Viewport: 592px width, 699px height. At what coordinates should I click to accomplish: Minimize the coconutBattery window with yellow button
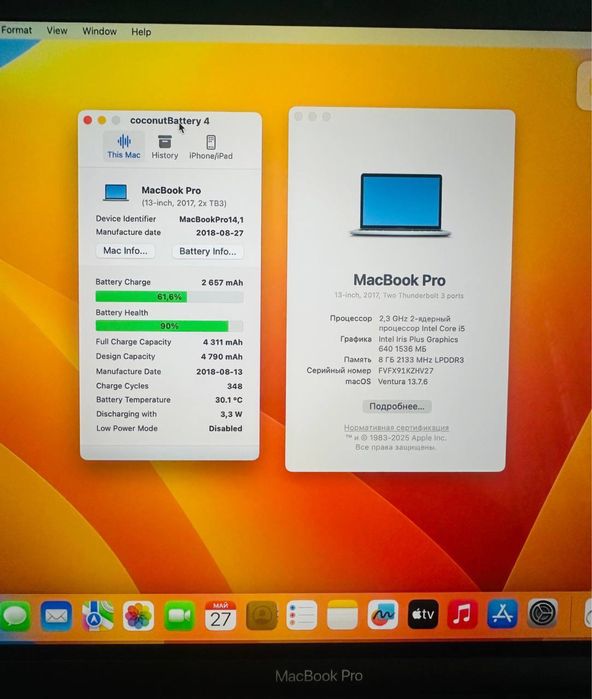[102, 120]
